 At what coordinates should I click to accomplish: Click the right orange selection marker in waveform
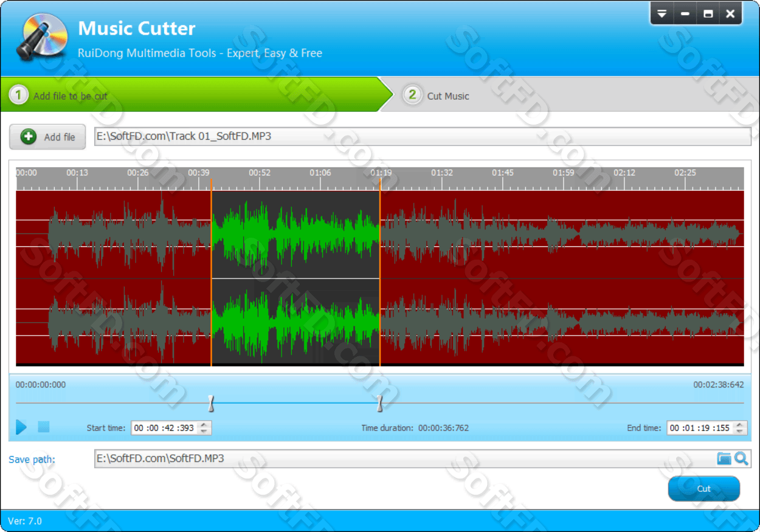(x=379, y=272)
